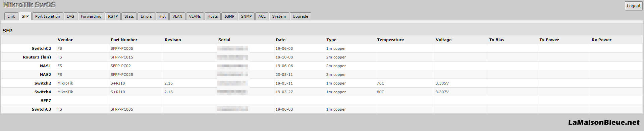The height and width of the screenshot is (131, 644).
Task: Go to the Forwarding tab
Action: click(91, 16)
